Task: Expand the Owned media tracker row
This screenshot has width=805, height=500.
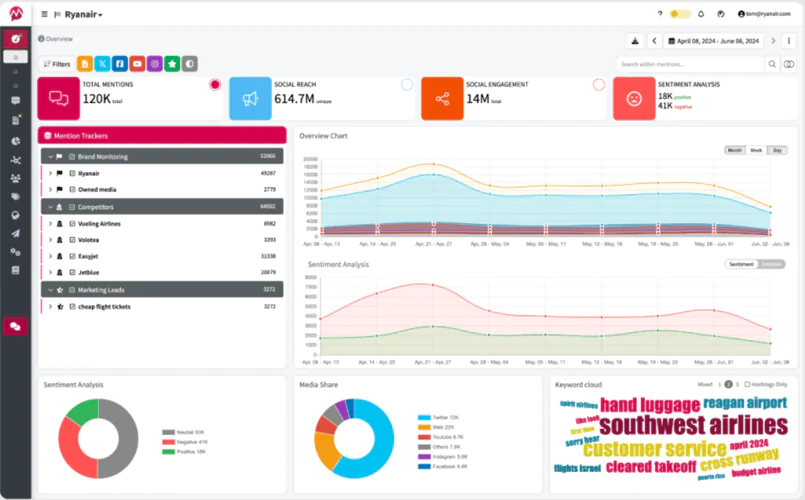Action: (x=50, y=189)
